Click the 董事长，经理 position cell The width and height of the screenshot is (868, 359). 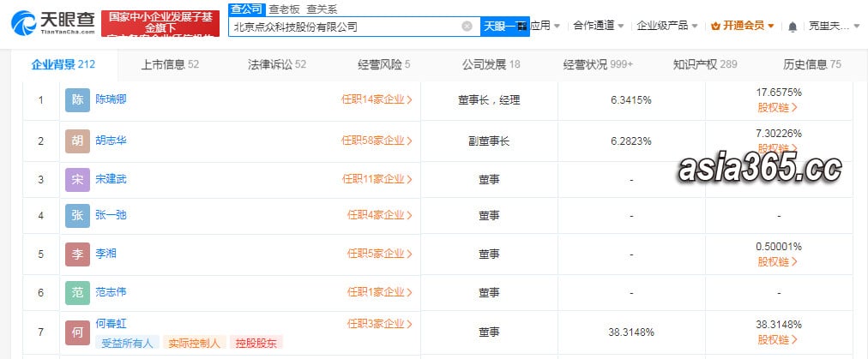click(x=490, y=101)
